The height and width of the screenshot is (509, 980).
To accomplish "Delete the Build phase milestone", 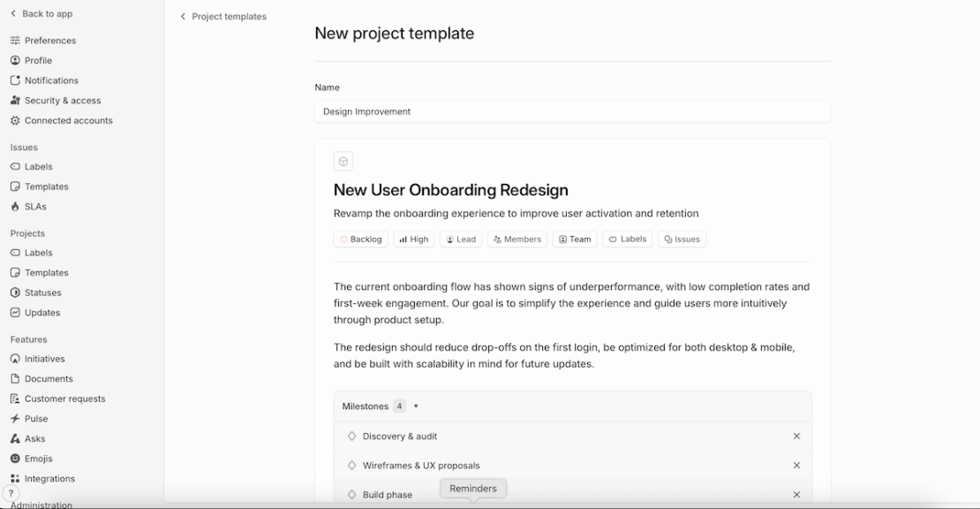I will (796, 495).
